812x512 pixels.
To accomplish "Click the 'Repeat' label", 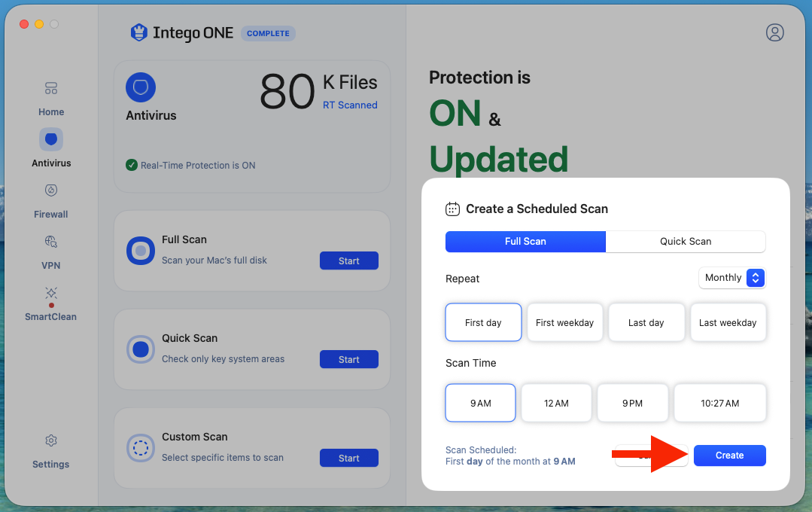I will tap(463, 279).
